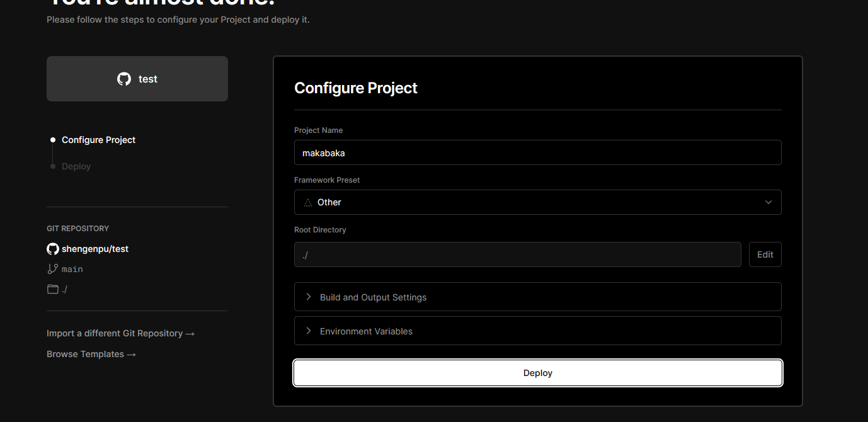Screen dimensions: 868x422
Task: Expand Build and Output Settings section
Action: [538, 297]
